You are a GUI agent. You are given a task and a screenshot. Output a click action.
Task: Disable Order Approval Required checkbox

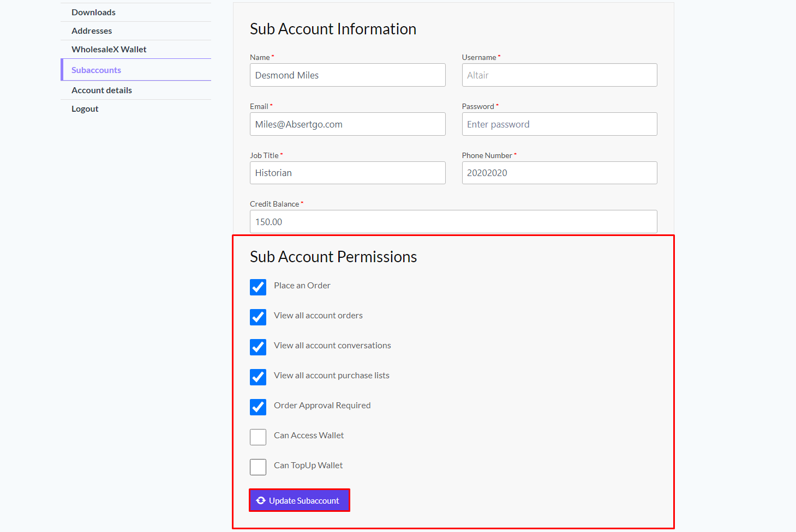pyautogui.click(x=258, y=407)
